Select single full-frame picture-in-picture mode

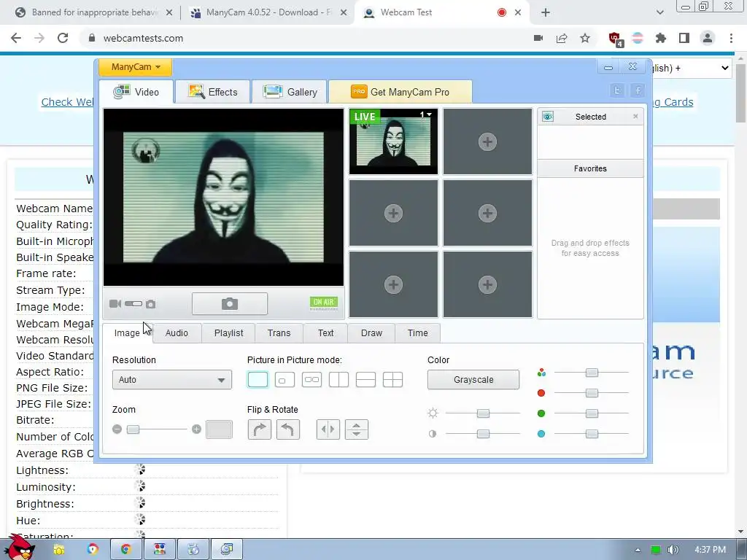(258, 379)
